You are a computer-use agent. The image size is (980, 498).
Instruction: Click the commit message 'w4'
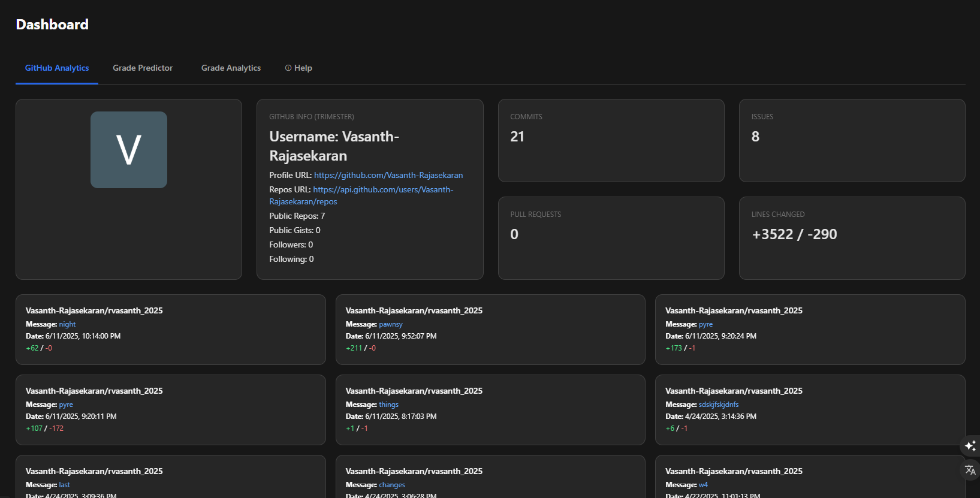pyautogui.click(x=703, y=485)
